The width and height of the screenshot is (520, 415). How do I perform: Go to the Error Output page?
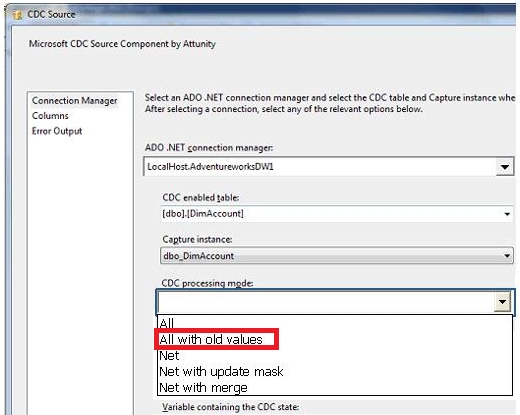click(x=57, y=131)
